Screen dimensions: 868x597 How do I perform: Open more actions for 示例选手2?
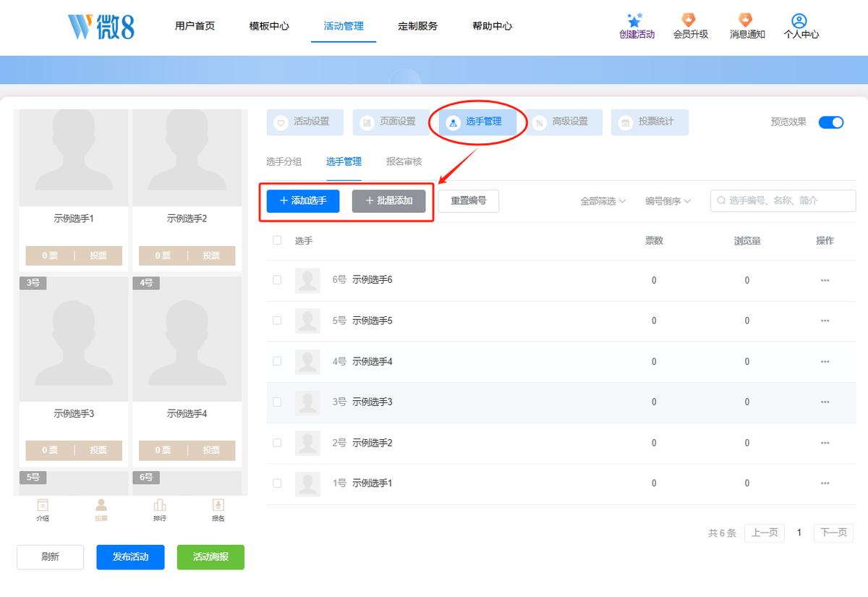pyautogui.click(x=825, y=442)
